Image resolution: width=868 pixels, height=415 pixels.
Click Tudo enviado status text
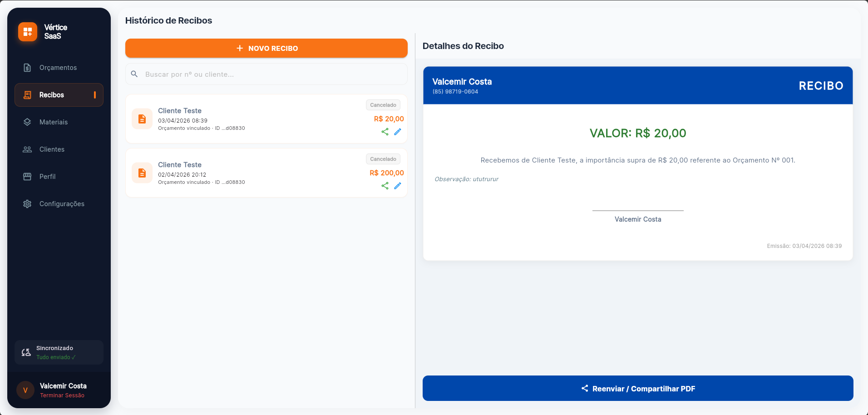[x=56, y=357]
